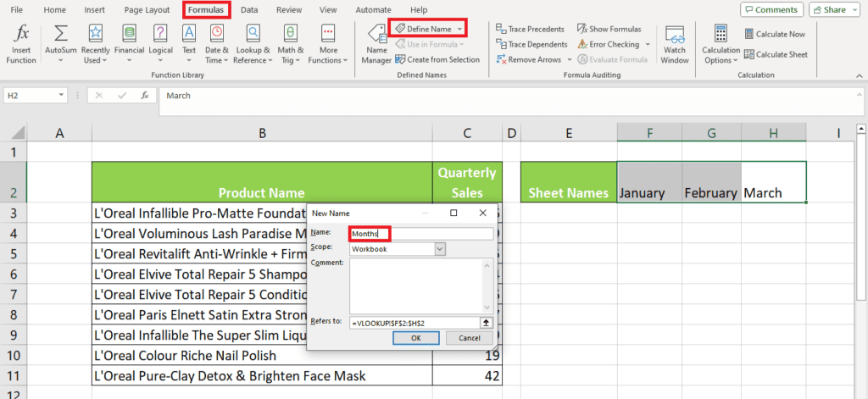Open the Help tab
The width and height of the screenshot is (868, 399).
tap(419, 10)
